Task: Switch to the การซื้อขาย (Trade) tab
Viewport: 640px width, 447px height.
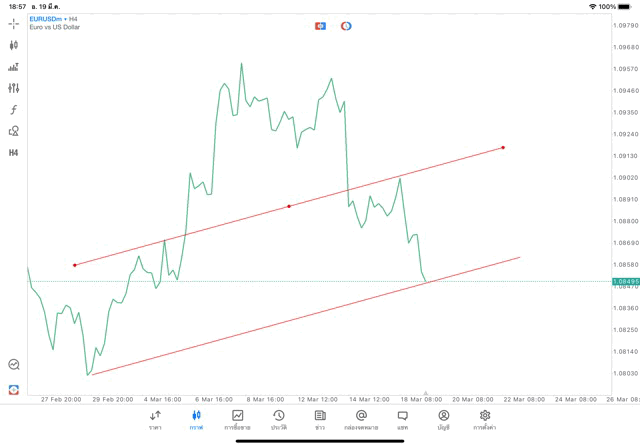Action: coord(237,419)
